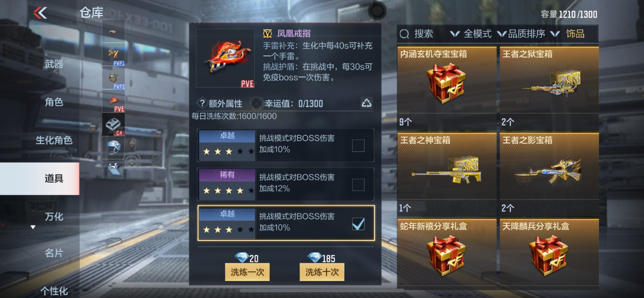644x298 pixels.
Task: Click the back double-arrow icon
Action: pyautogui.click(x=40, y=13)
